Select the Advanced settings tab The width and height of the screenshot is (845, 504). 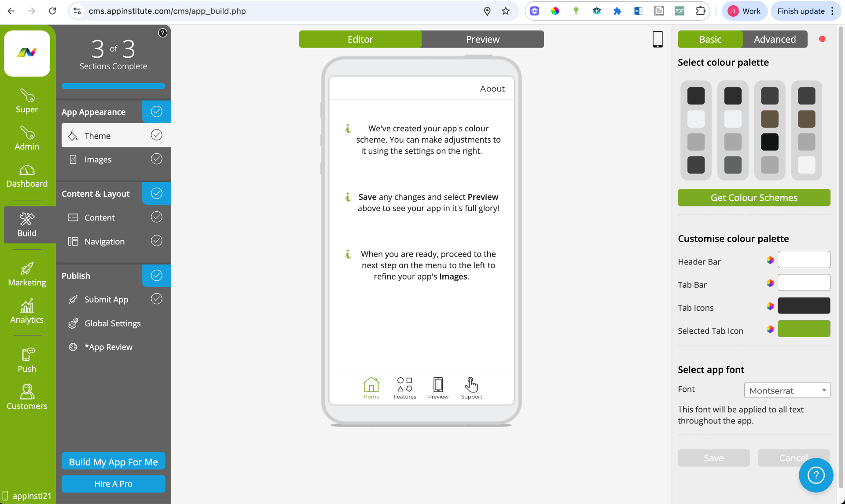[775, 39]
